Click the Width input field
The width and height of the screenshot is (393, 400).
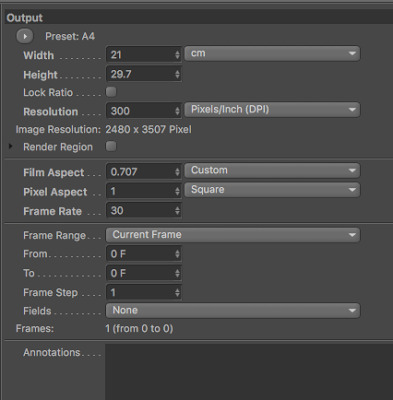144,55
